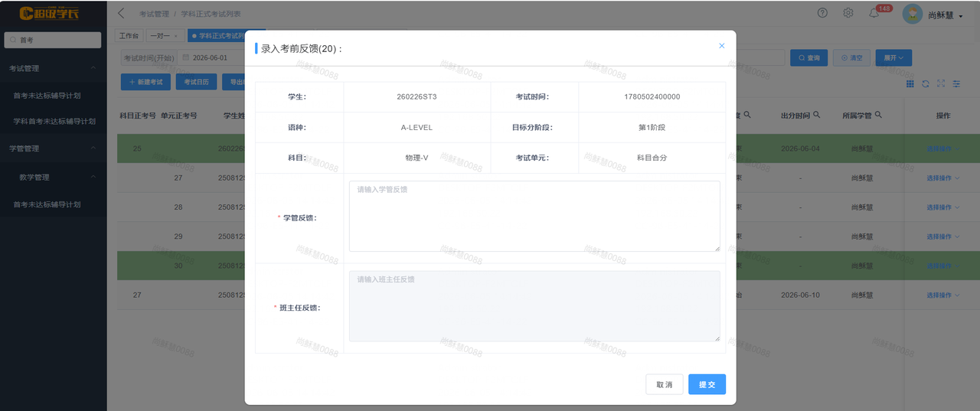Open the settings gear icon

pos(848,13)
